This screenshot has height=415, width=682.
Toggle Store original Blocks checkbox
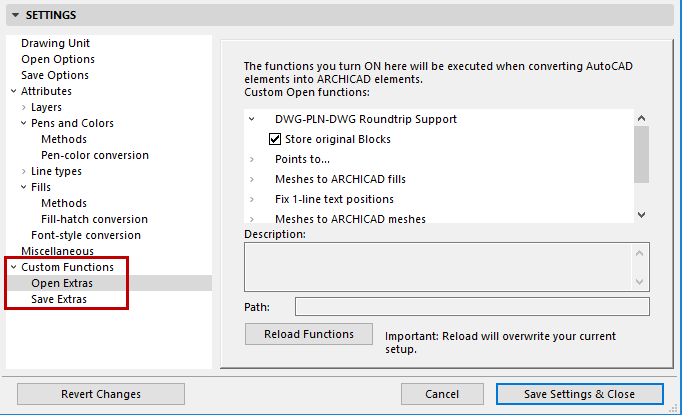(x=276, y=139)
